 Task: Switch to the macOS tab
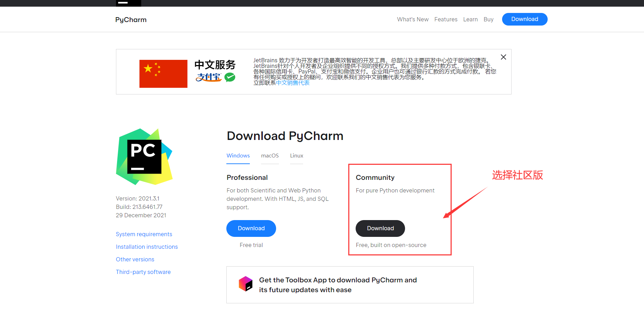point(270,156)
